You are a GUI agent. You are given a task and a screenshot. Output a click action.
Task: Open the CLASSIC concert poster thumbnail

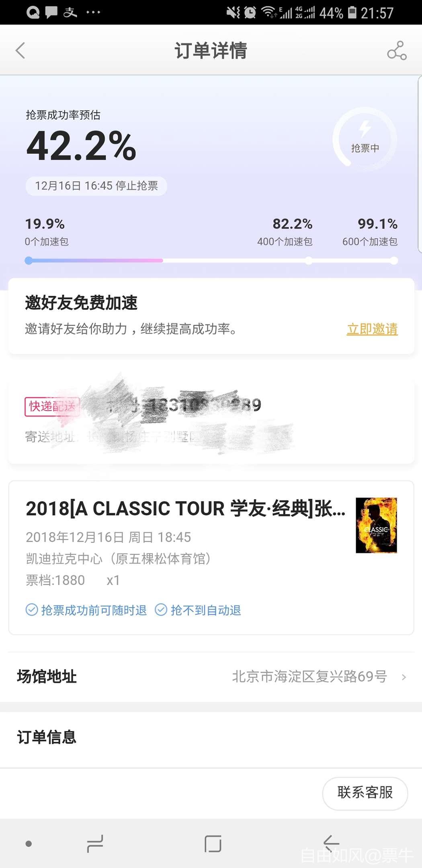(x=376, y=525)
